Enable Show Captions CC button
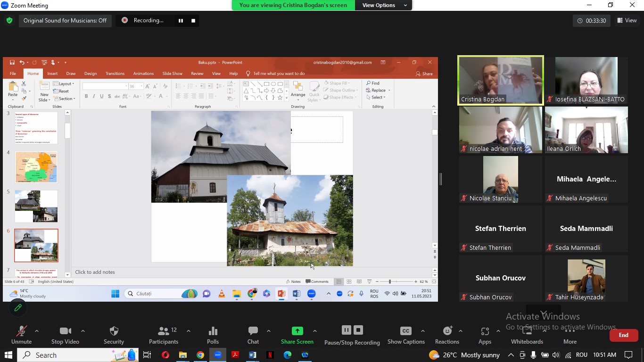 point(406,335)
